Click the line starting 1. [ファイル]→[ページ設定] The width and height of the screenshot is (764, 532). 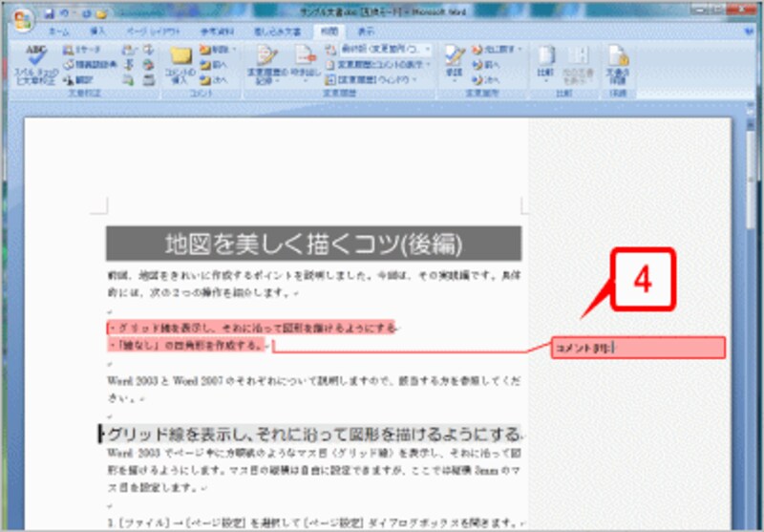pos(314,523)
